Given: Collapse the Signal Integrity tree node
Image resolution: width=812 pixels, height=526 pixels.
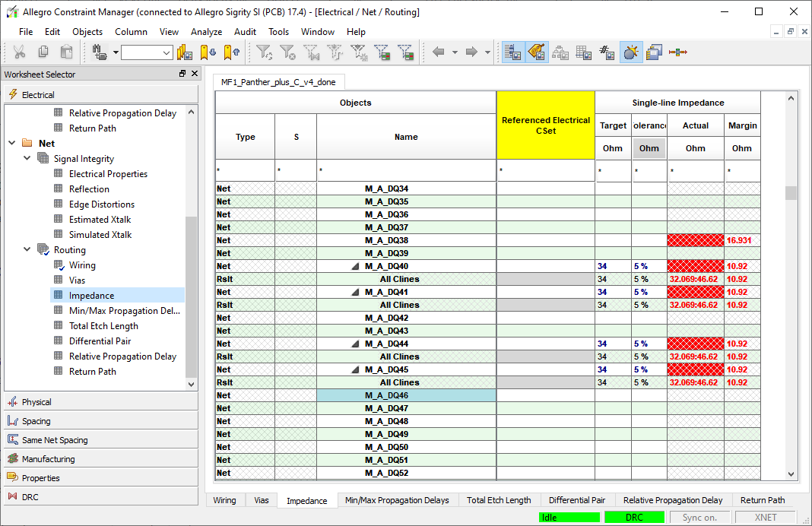Looking at the screenshot, I should tap(27, 159).
